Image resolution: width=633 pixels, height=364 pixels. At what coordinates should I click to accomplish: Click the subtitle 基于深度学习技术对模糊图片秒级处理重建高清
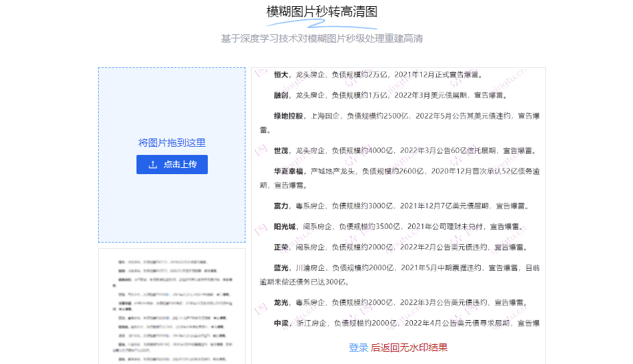pyautogui.click(x=322, y=38)
